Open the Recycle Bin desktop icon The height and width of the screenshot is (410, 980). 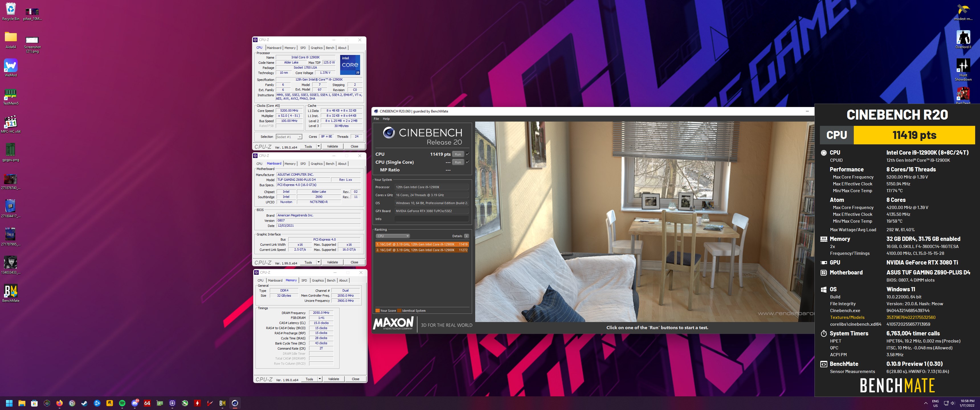tap(11, 12)
